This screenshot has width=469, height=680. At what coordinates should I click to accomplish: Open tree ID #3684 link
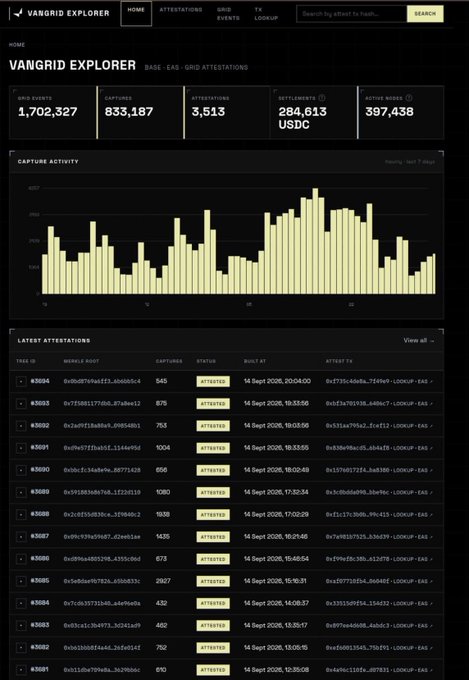(x=39, y=603)
